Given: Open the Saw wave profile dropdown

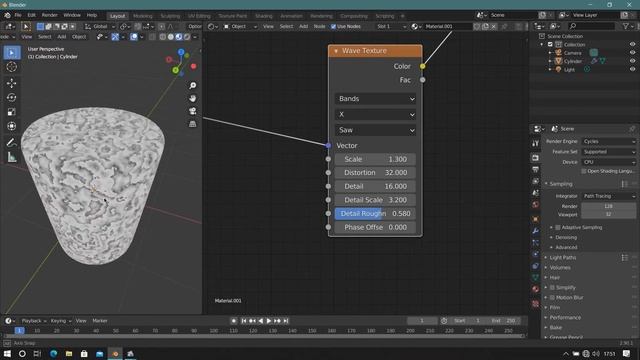Looking at the screenshot, I should pos(376,130).
